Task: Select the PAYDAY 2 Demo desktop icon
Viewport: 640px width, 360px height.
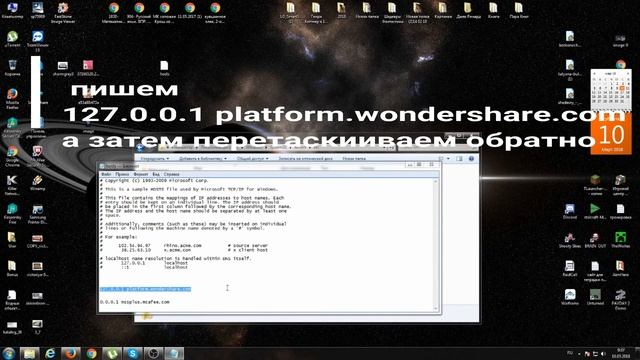Action: [620, 299]
